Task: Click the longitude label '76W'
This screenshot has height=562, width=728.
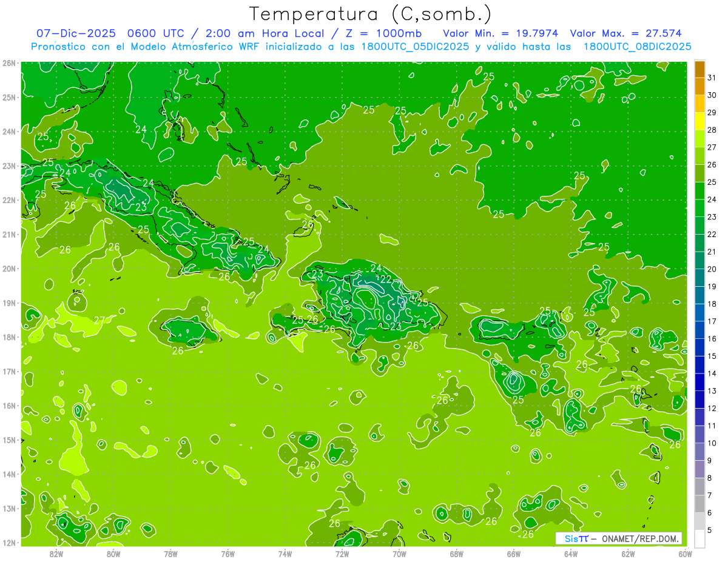Action: (227, 554)
